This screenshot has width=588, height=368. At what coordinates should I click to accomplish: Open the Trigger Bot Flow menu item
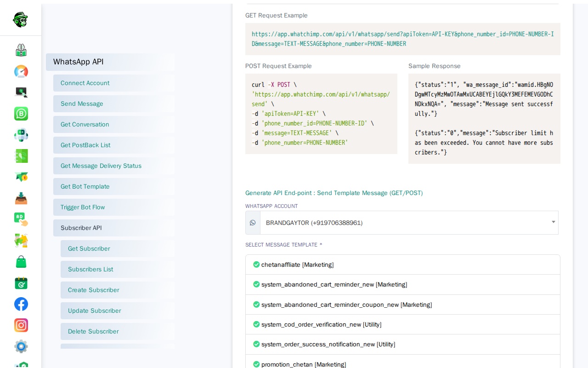(114, 207)
